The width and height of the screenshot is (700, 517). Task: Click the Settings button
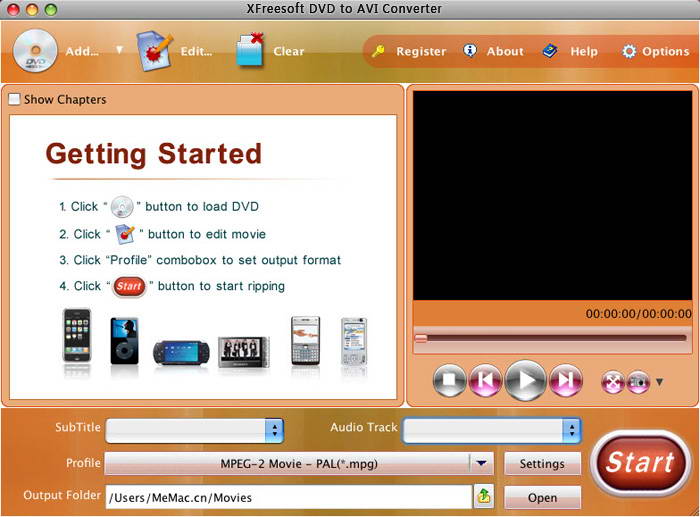(542, 464)
